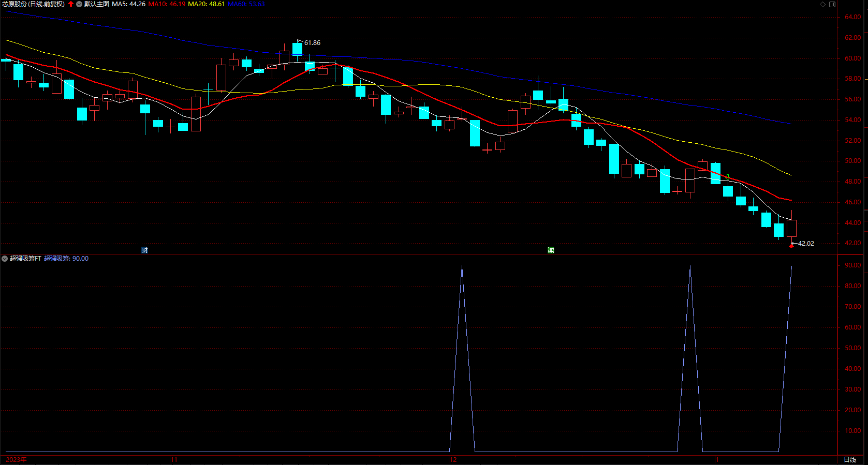The width and height of the screenshot is (868, 465).
Task: Click the red triangle marker below last candle
Action: coord(791,246)
